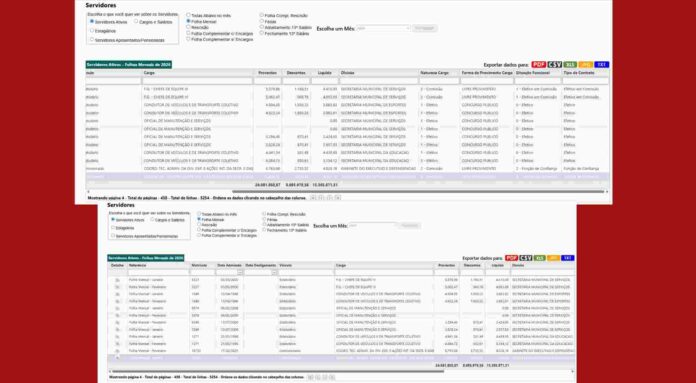Export bottom table data to XLS

[x=540, y=258]
